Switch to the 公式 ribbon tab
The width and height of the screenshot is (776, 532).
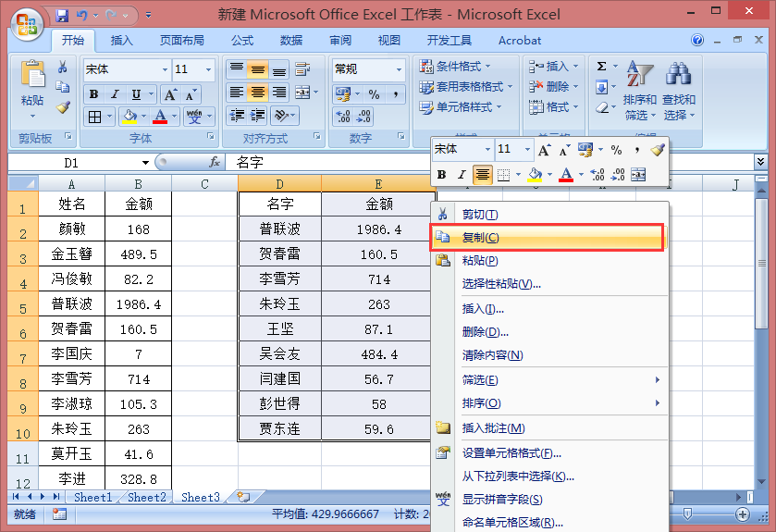[242, 41]
